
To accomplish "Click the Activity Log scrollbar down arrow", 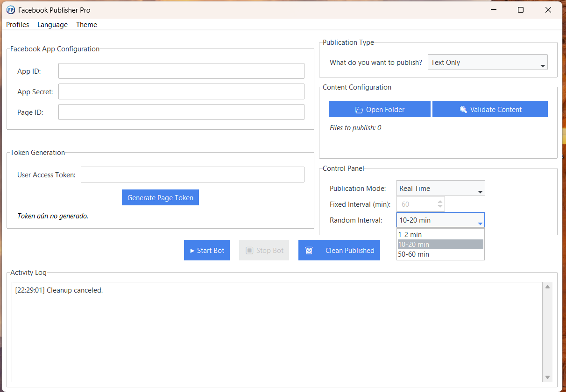I will pos(548,378).
